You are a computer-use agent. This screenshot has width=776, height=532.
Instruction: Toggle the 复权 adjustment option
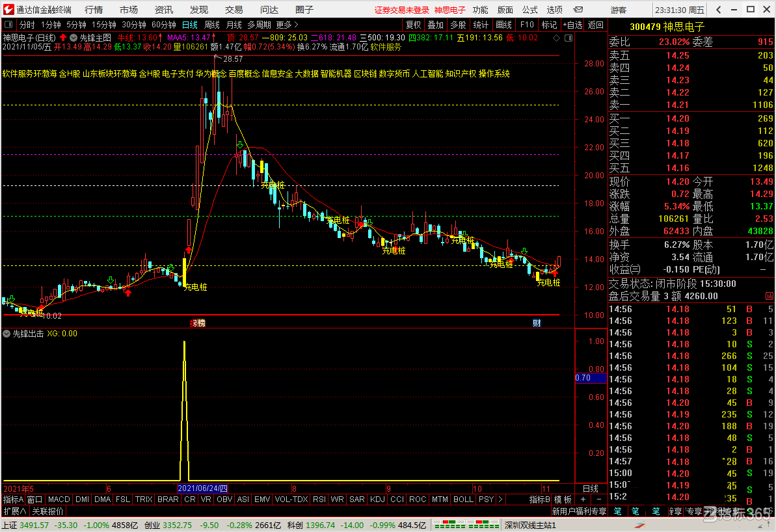413,25
